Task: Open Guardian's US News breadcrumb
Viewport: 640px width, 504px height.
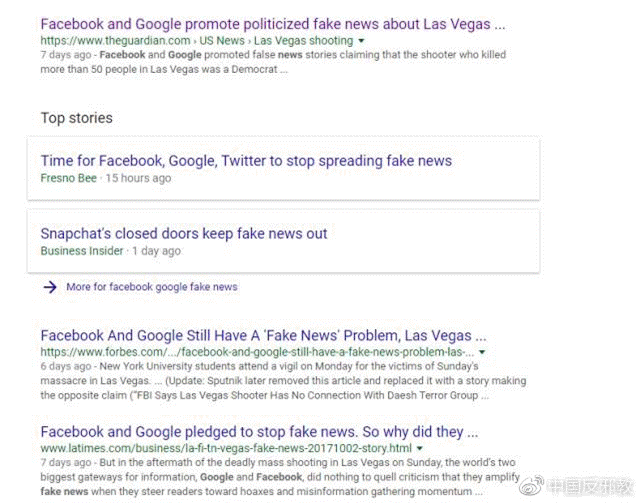Action: 222,40
